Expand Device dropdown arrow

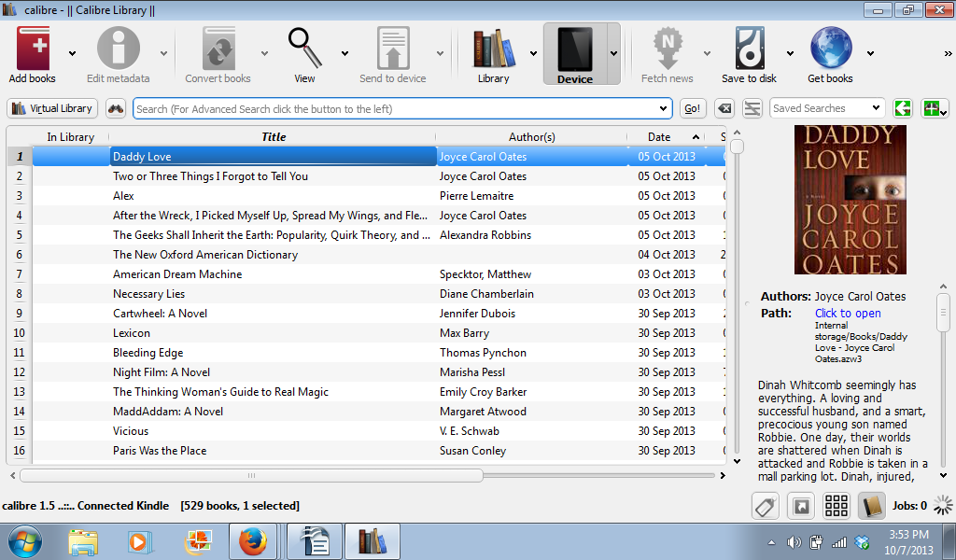[x=614, y=53]
